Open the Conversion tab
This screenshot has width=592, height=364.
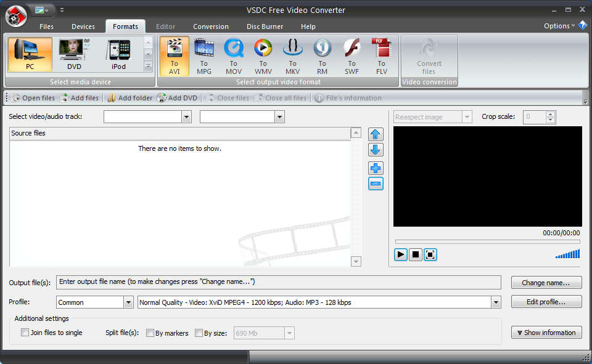pos(211,26)
